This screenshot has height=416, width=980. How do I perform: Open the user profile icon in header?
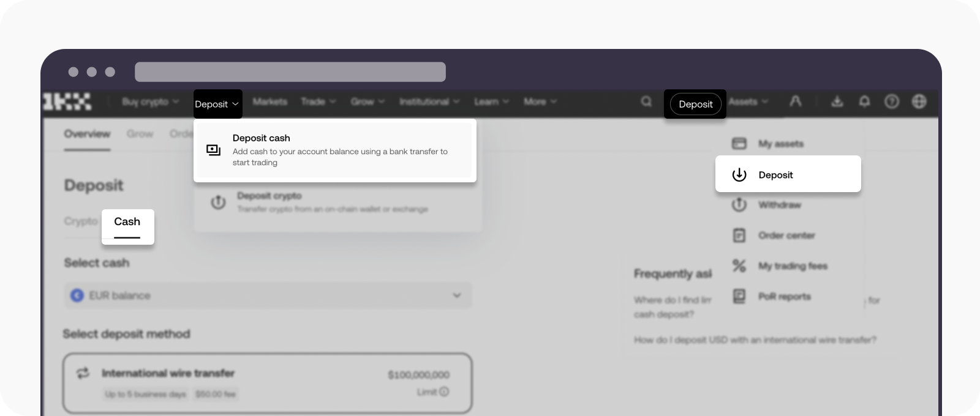click(x=795, y=102)
